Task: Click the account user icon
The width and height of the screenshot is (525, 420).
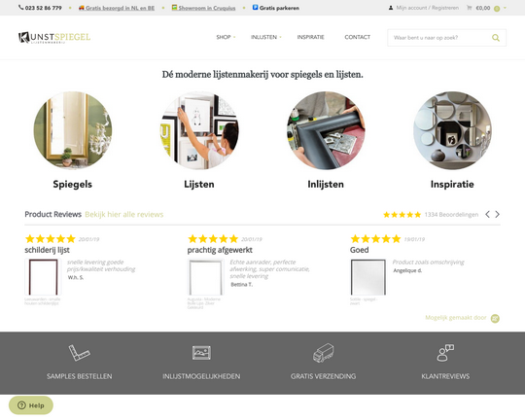Action: pyautogui.click(x=391, y=8)
